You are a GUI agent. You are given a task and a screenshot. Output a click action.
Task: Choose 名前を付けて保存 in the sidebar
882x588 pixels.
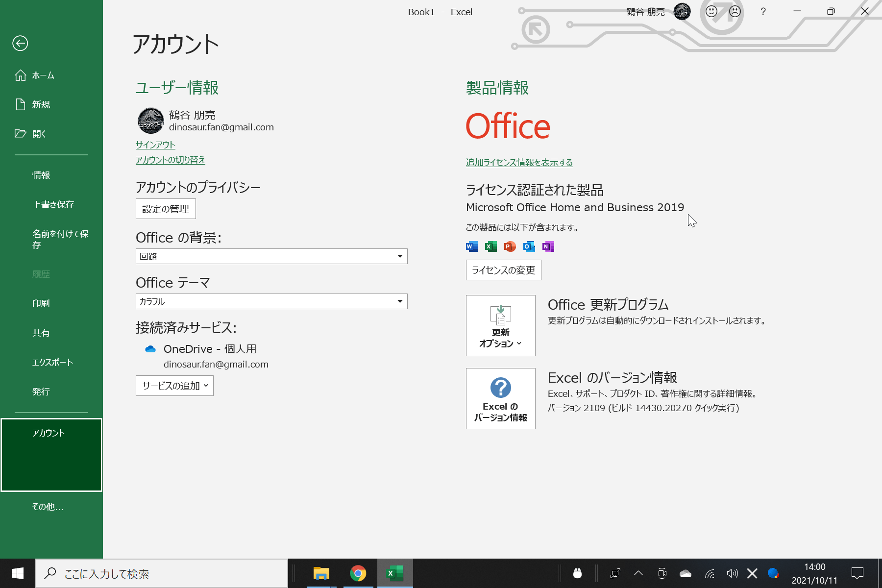(x=51, y=239)
